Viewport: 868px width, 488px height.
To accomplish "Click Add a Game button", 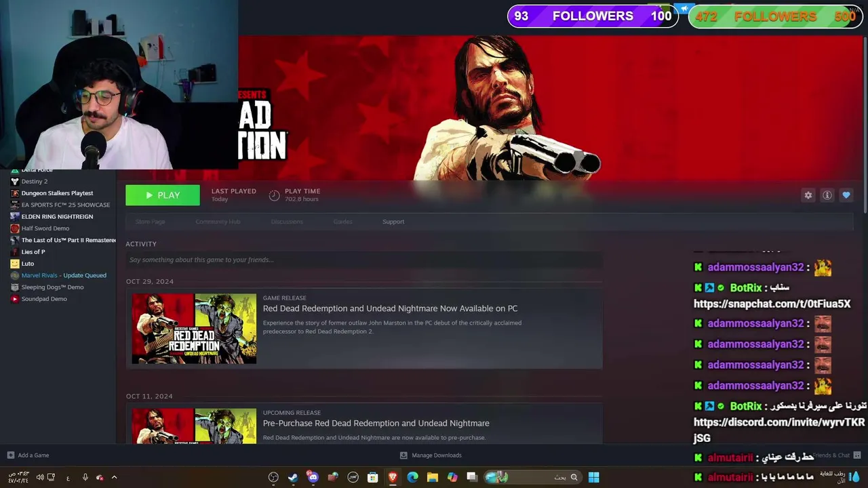I will 28,455.
